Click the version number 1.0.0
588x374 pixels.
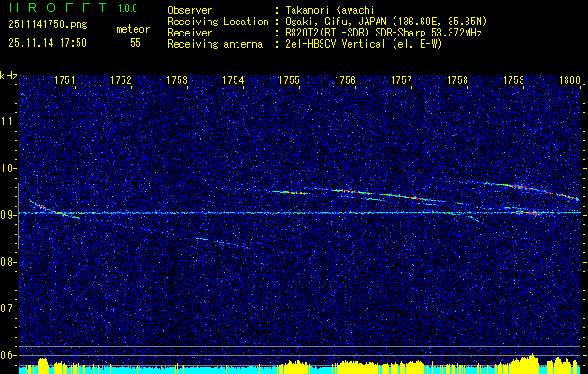tap(127, 8)
